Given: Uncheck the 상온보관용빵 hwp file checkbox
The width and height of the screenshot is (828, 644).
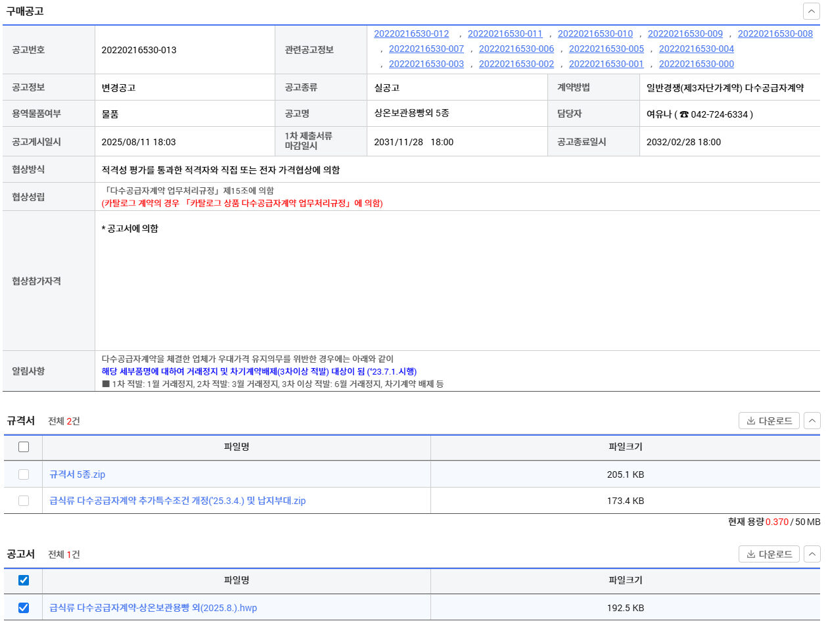Looking at the screenshot, I should [x=24, y=608].
